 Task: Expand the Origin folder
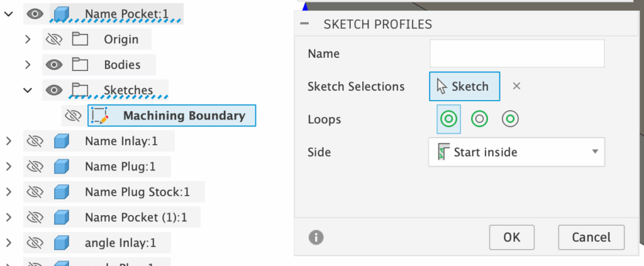point(27,39)
